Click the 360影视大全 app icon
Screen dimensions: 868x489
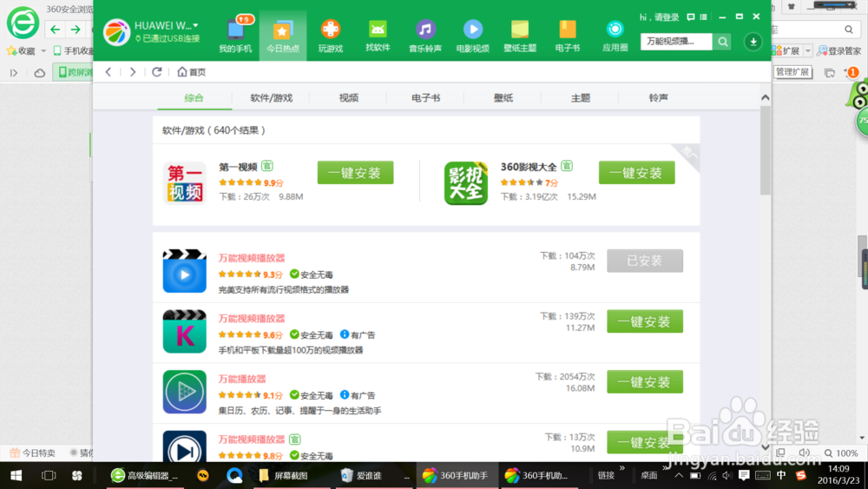[x=466, y=182]
